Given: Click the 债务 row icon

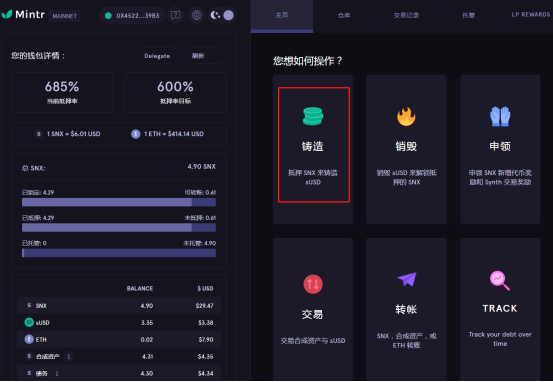Looking at the screenshot, I should click(x=29, y=373).
